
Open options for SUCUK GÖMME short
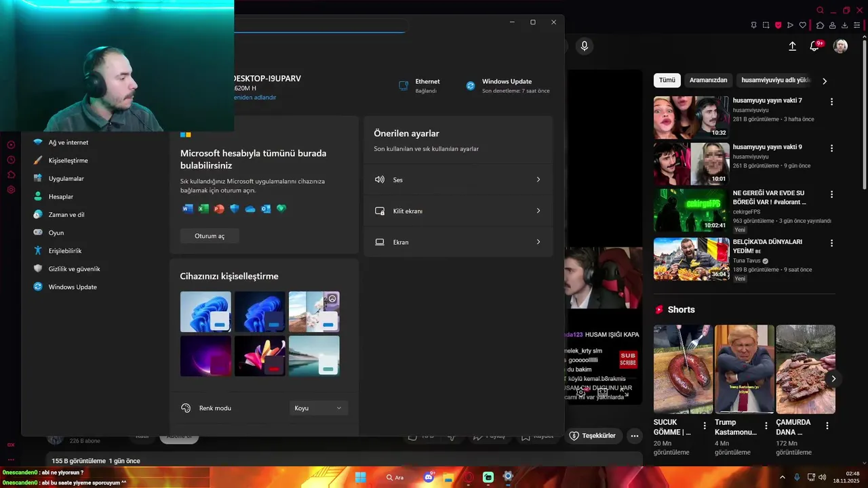[705, 426]
